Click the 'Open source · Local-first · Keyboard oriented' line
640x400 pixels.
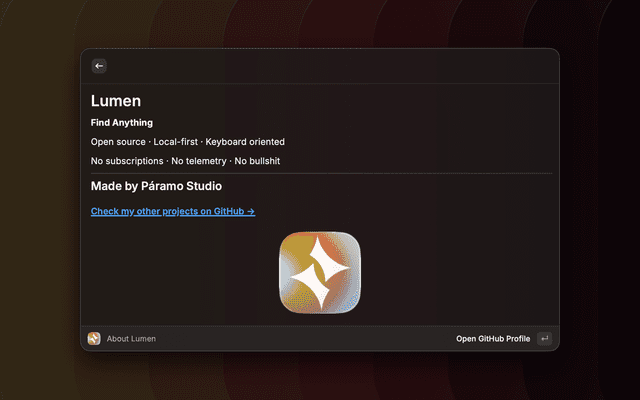click(x=188, y=142)
